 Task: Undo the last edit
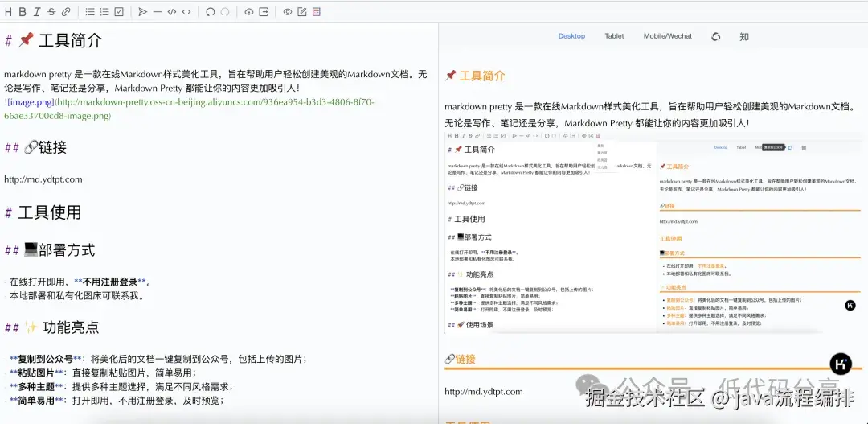tap(211, 11)
